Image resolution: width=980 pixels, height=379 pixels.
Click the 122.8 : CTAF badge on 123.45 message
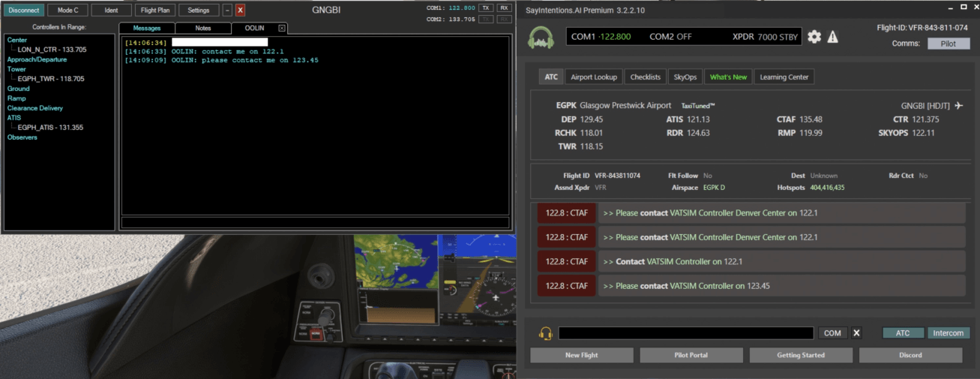click(567, 286)
